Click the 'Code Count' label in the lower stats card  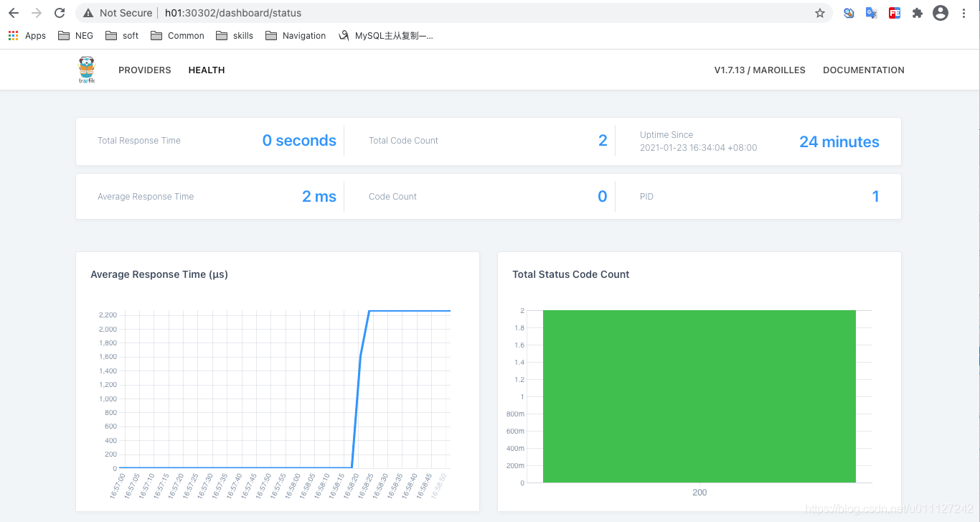[x=392, y=197]
